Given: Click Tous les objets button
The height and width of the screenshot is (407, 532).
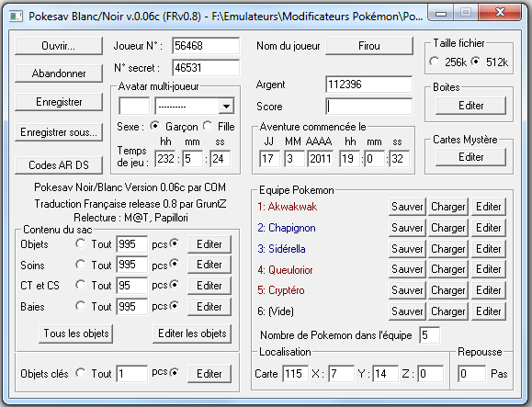Looking at the screenshot, I should tap(76, 334).
